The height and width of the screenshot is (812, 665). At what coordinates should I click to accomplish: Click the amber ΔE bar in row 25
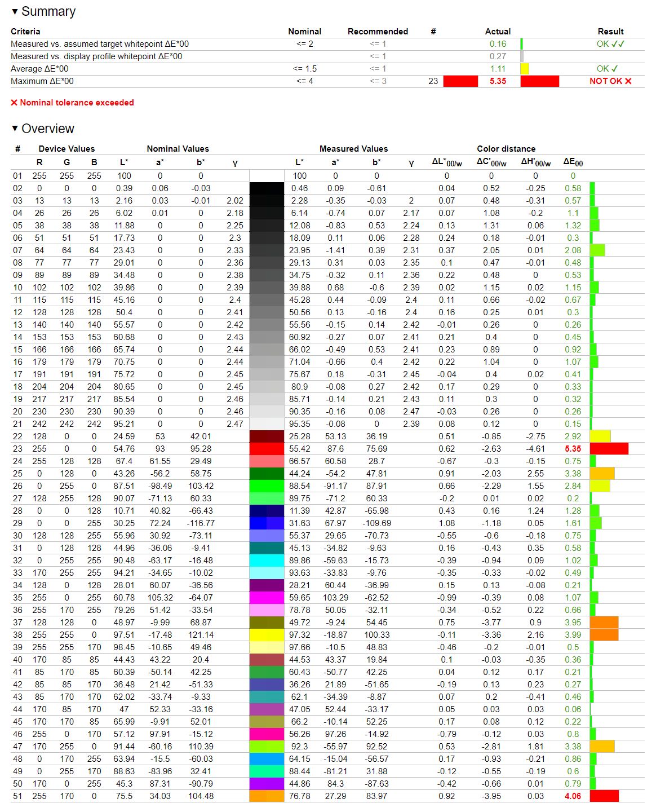point(602,474)
